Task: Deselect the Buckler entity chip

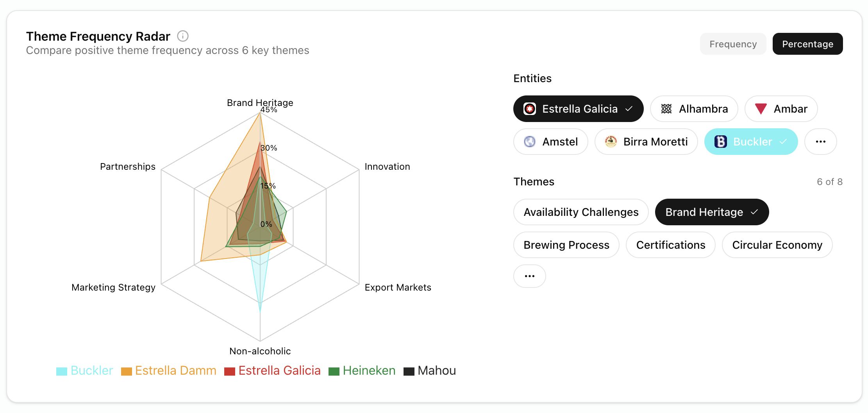Action: point(751,142)
